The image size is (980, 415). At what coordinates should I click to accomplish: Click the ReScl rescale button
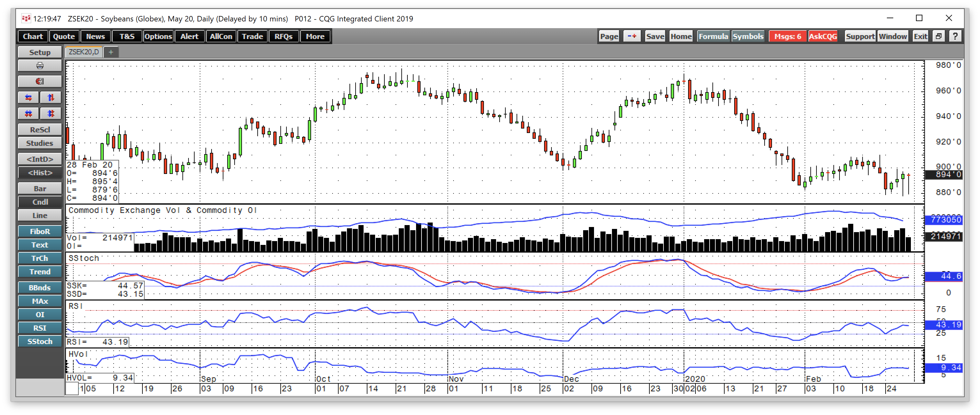[x=40, y=129]
